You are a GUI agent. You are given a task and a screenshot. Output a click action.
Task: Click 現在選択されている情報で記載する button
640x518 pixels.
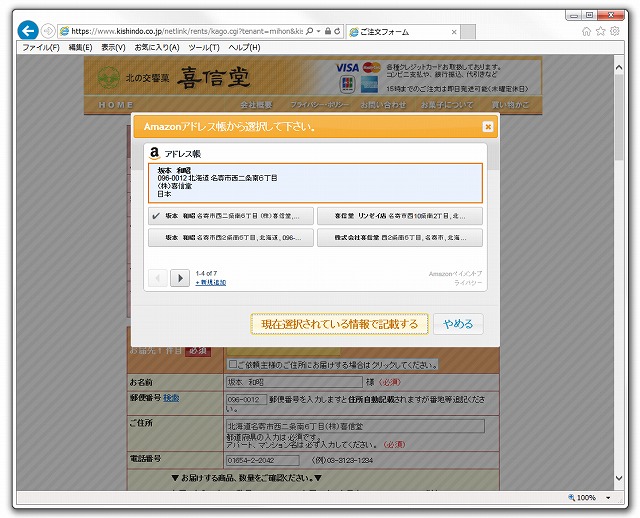(x=340, y=324)
